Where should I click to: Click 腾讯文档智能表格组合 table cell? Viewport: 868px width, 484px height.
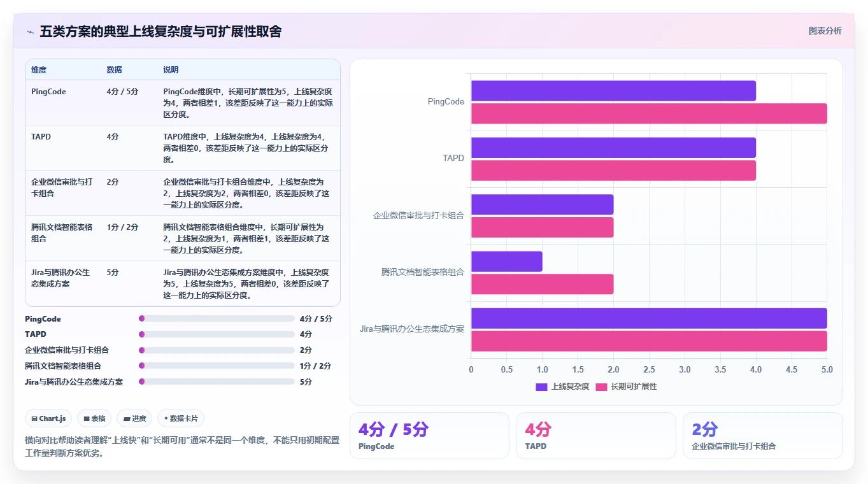62,232
